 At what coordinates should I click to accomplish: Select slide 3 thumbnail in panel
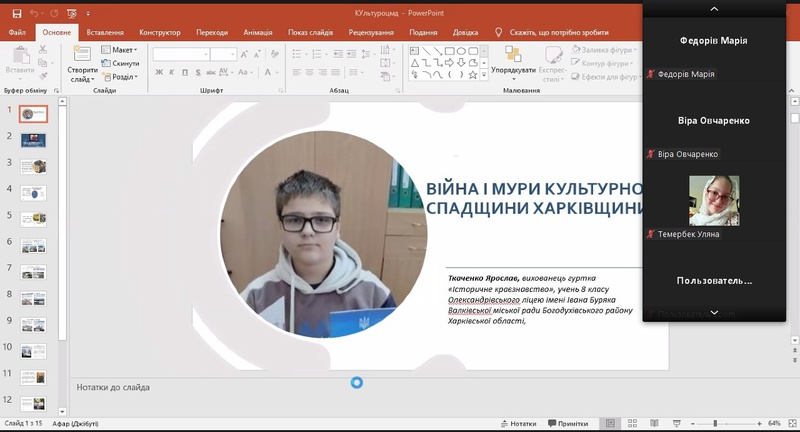pyautogui.click(x=34, y=165)
